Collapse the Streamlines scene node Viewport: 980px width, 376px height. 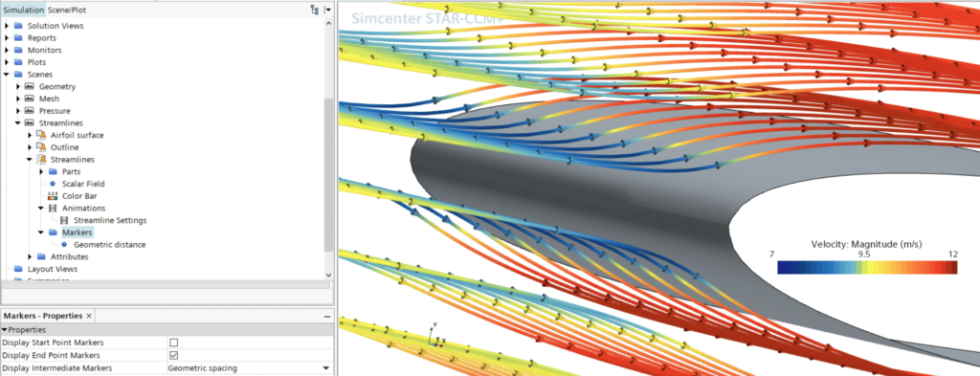(18, 123)
